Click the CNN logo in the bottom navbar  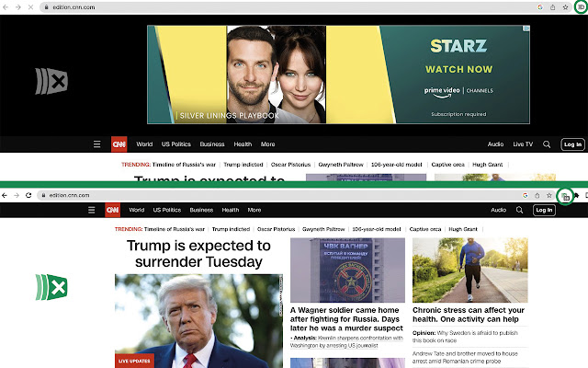click(x=112, y=210)
